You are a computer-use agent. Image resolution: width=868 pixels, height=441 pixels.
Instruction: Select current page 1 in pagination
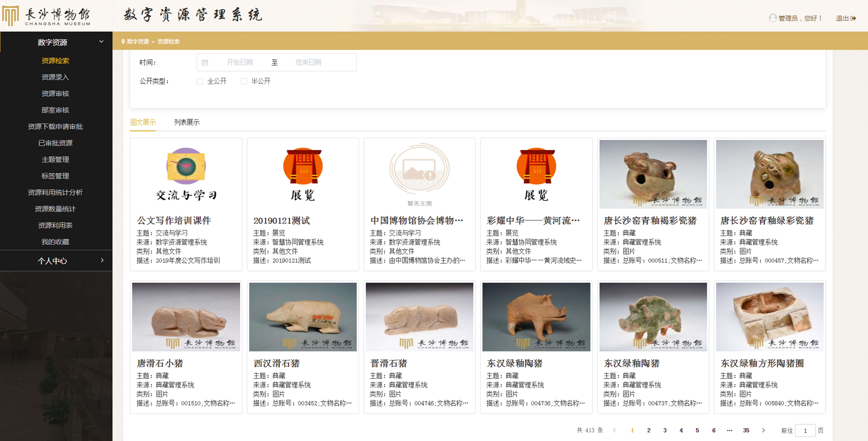[632, 430]
